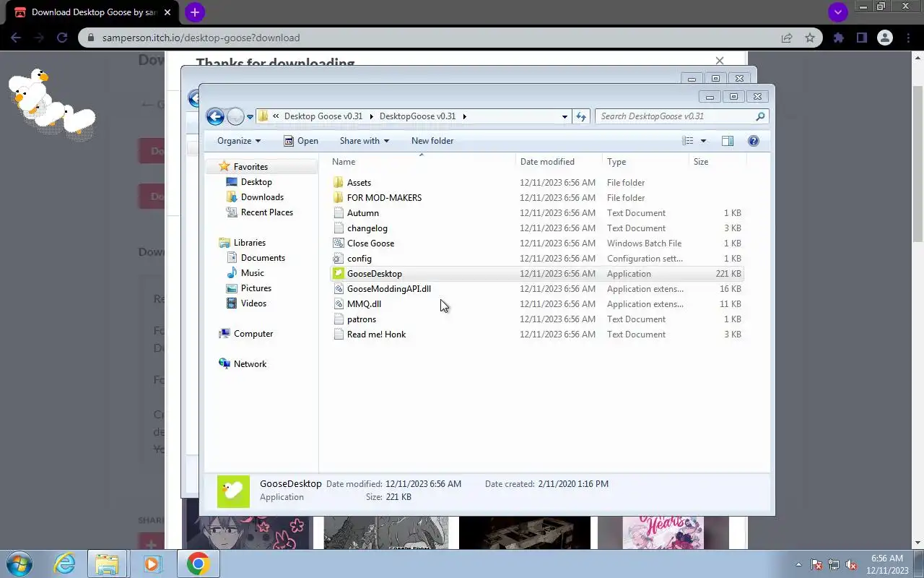Select the GooseDesktop application
This screenshot has width=924, height=578.
point(536,274)
